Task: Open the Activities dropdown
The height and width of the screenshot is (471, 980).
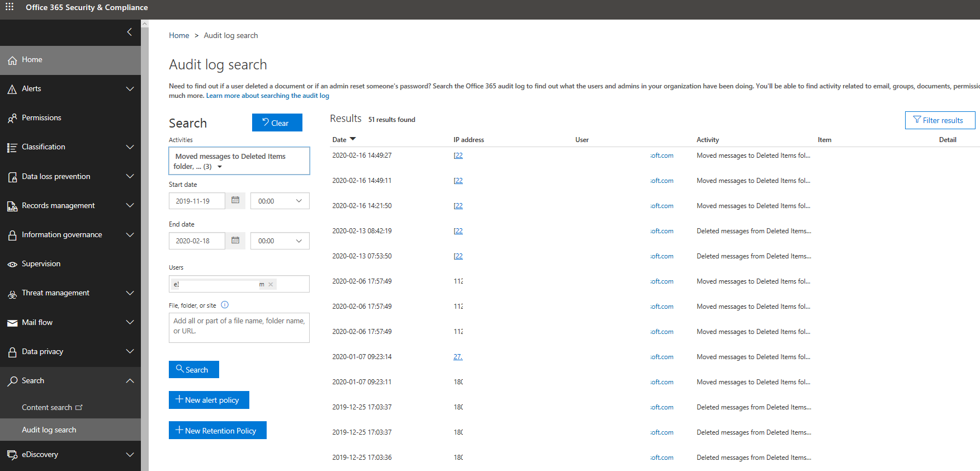Action: (x=239, y=161)
